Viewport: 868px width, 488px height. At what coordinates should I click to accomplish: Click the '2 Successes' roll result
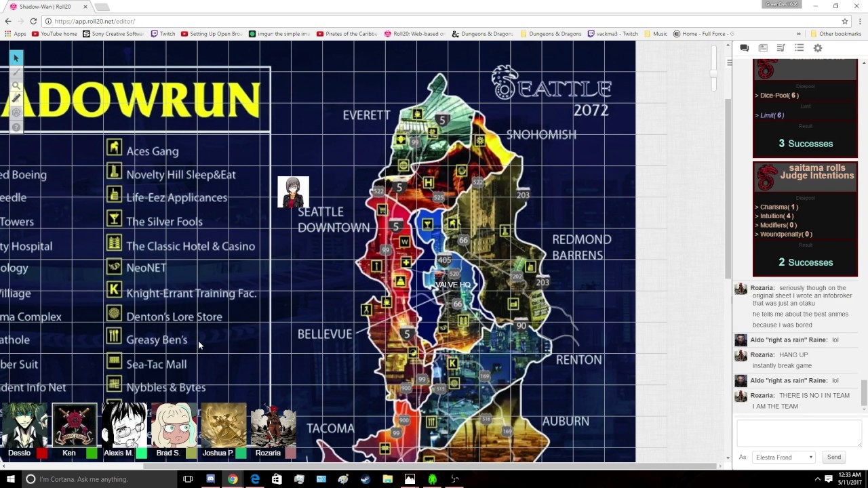806,262
